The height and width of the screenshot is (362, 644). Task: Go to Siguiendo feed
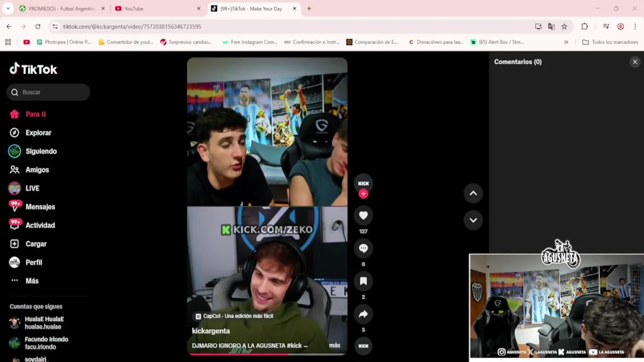pos(33,151)
